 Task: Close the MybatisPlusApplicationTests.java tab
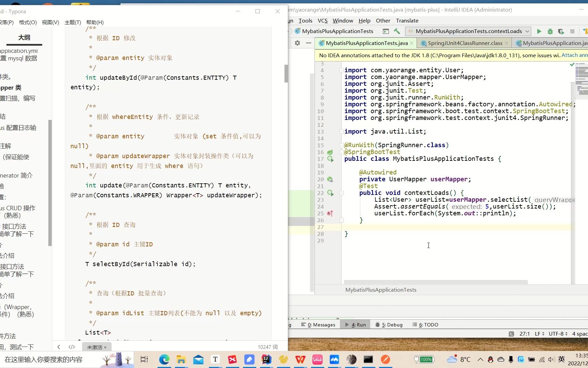pos(411,43)
